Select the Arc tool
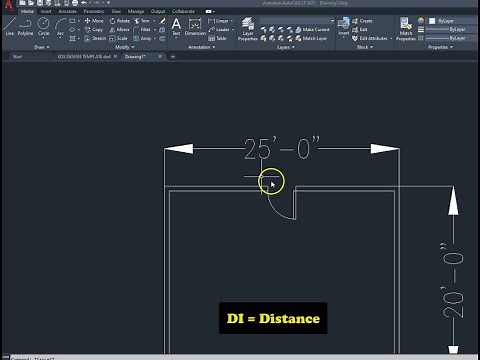The height and width of the screenshot is (360, 480). point(60,27)
